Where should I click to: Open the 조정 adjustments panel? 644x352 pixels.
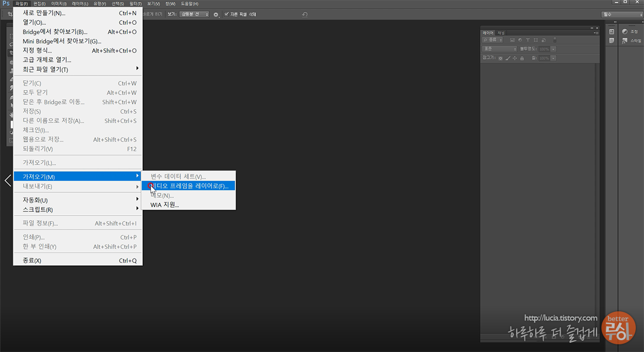[x=630, y=31]
